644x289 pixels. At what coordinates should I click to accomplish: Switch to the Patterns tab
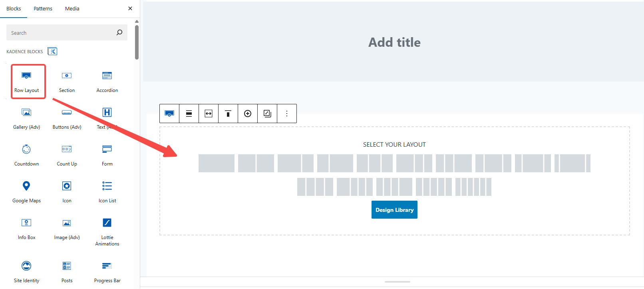pos(43,8)
